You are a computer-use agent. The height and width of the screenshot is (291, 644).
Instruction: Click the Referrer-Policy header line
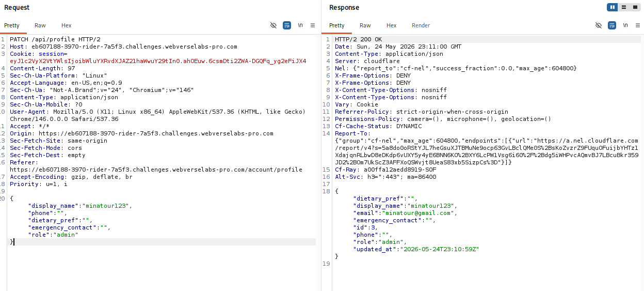click(422, 112)
